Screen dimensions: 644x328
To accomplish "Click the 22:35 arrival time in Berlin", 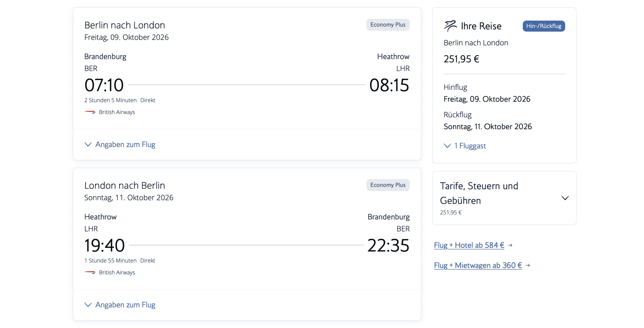I will point(388,246).
